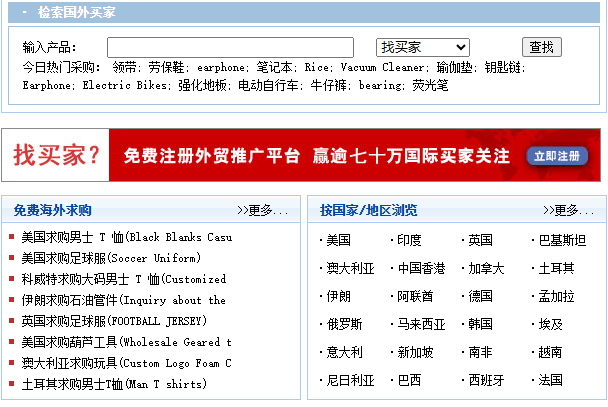
Task: Select hot keyword 强化地板
Action: point(202,85)
